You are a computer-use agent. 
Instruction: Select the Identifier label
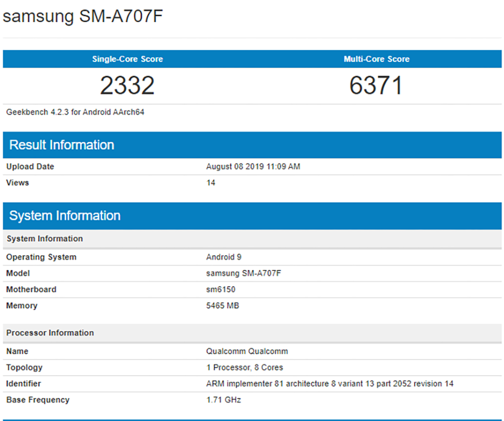(x=24, y=384)
